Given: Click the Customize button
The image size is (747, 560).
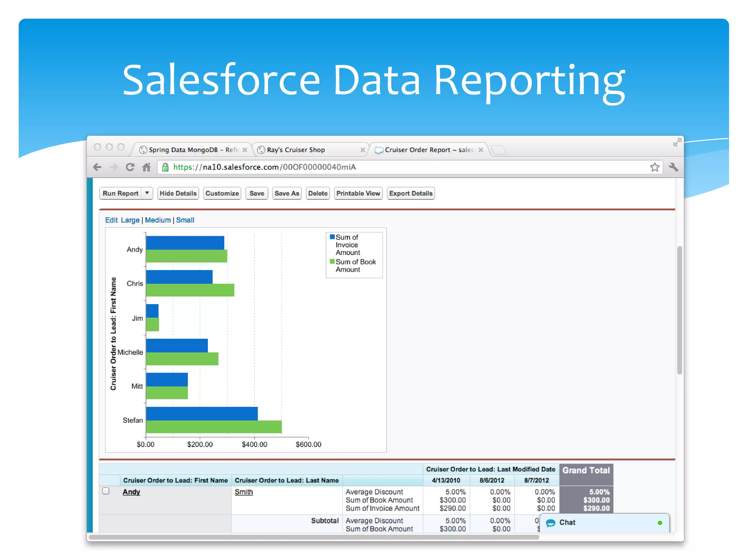Looking at the screenshot, I should tap(222, 193).
